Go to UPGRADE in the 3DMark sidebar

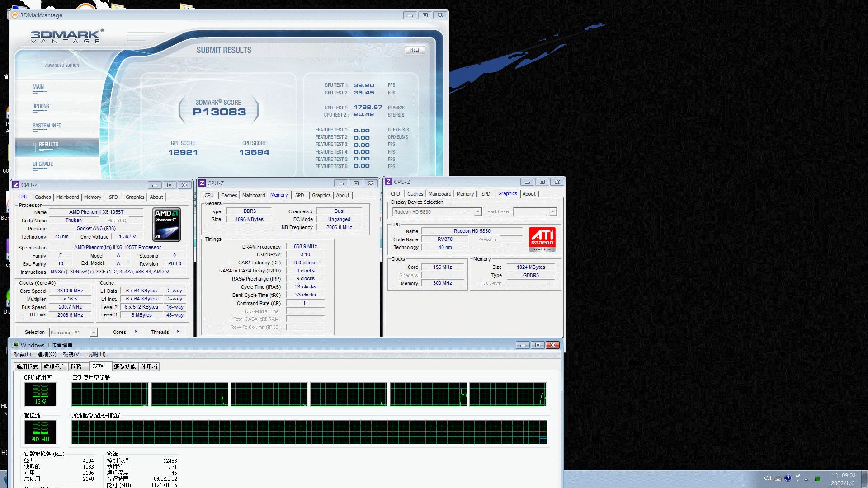tap(42, 164)
